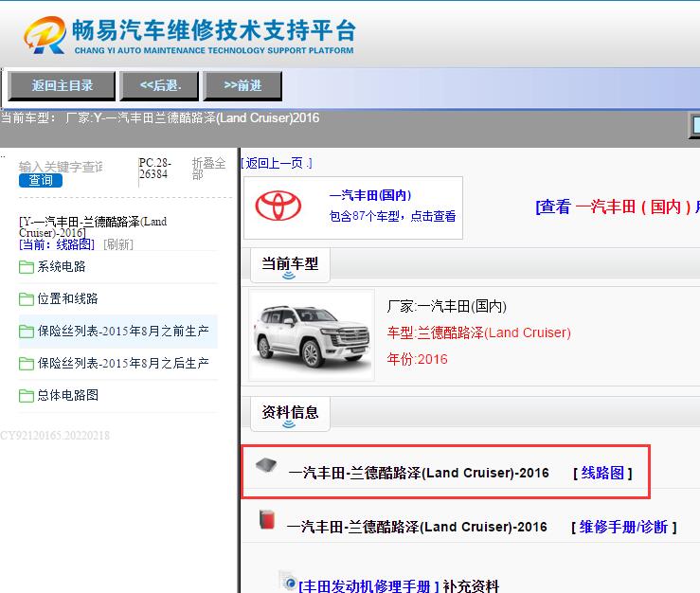Select the 资料信息 tab

tap(290, 413)
